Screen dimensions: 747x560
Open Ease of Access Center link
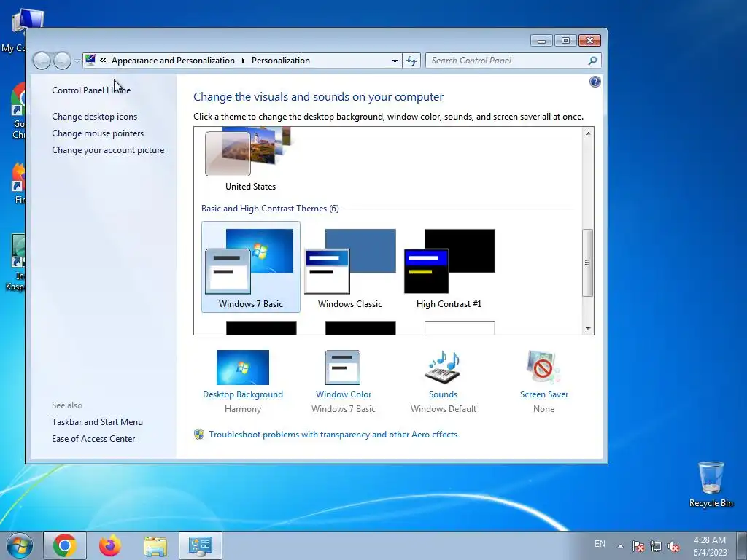93,438
